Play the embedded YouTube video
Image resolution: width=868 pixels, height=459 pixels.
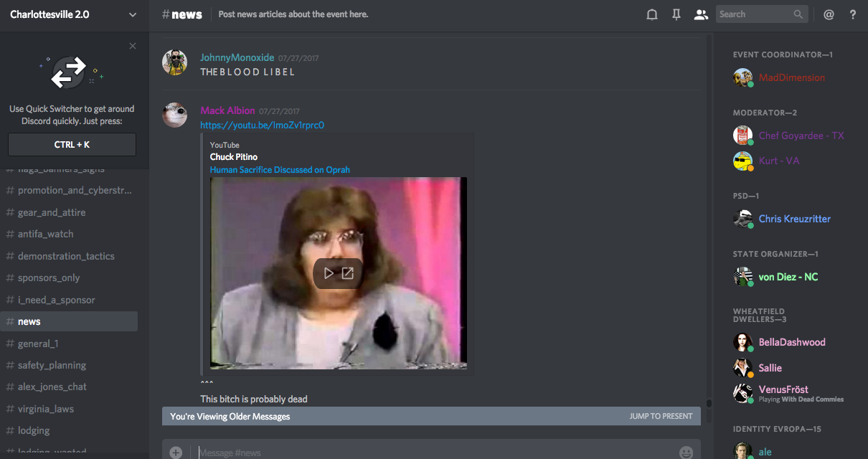point(329,273)
